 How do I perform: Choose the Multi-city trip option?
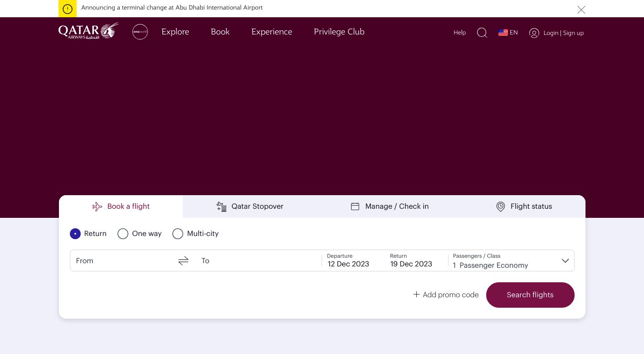(x=195, y=234)
